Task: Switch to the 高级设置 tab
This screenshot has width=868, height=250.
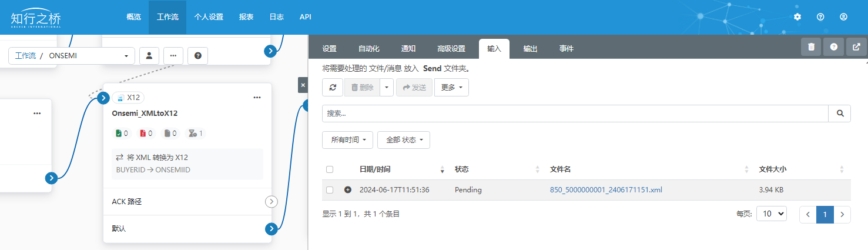Action: [x=451, y=49]
